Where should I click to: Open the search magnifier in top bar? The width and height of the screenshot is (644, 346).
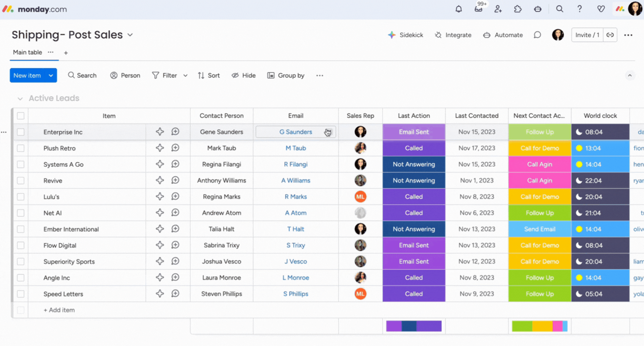pos(559,9)
